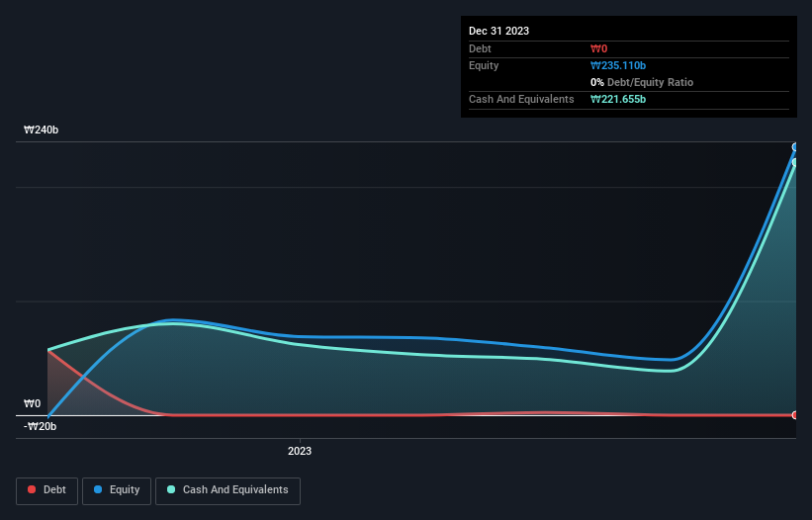Select the 2023 x-axis label
812x520 pixels.
click(300, 451)
